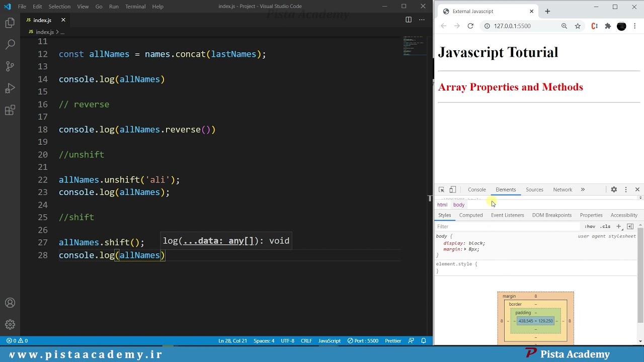Select the Properties pane tab
The width and height of the screenshot is (644, 362).
point(591,215)
